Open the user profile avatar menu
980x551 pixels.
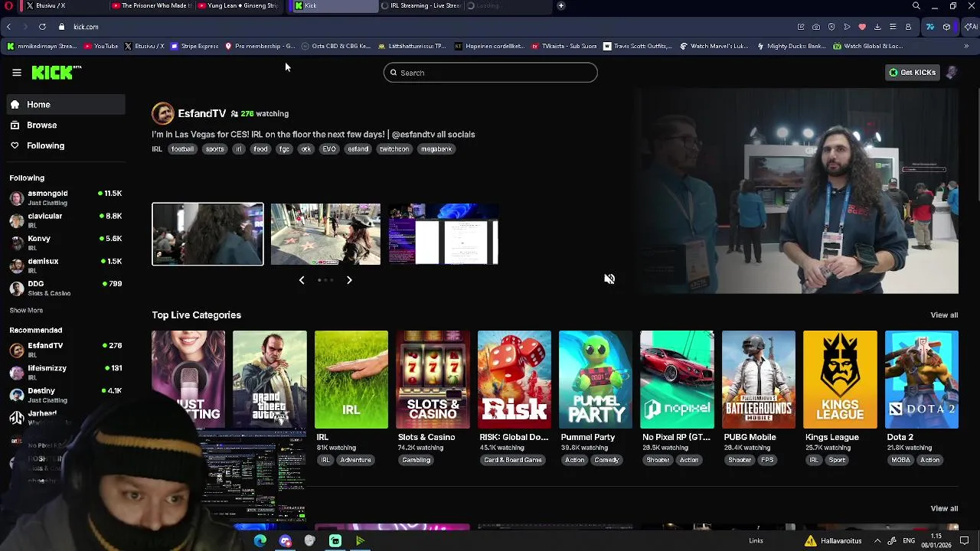951,73
